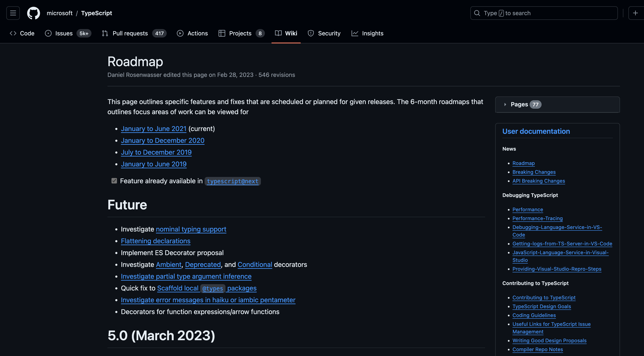Click the plus create-new icon

click(635, 13)
